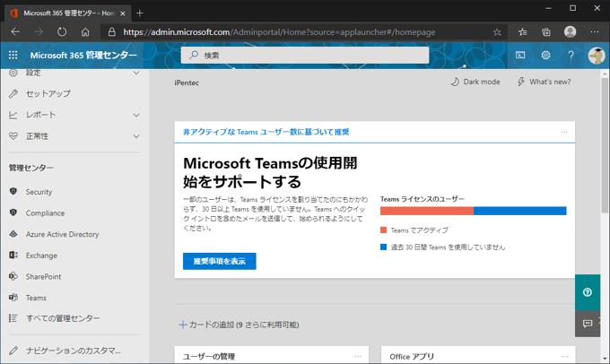This screenshot has height=364, width=610.
Task: Click the blue 過去 30 日間 legend swatch
Action: coord(384,247)
